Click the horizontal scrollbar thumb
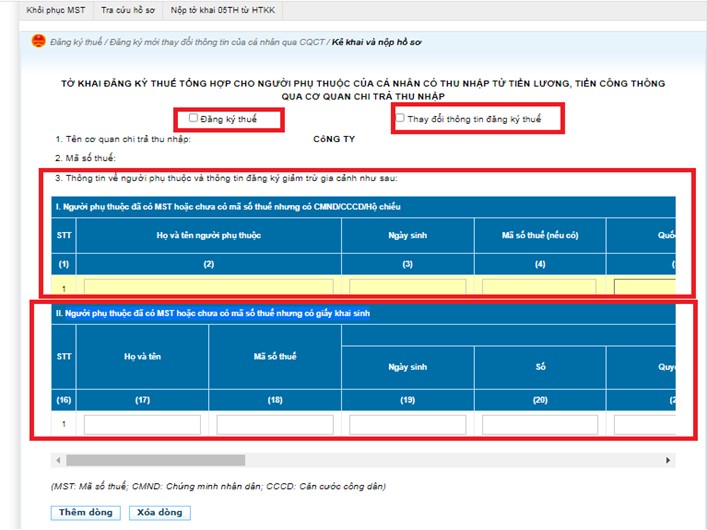707x530 pixels. (x=156, y=461)
